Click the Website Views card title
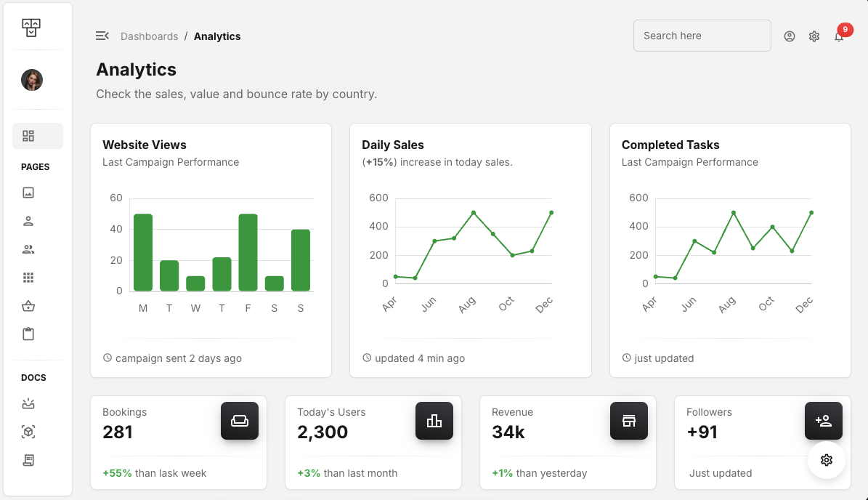The width and height of the screenshot is (868, 500). (145, 145)
